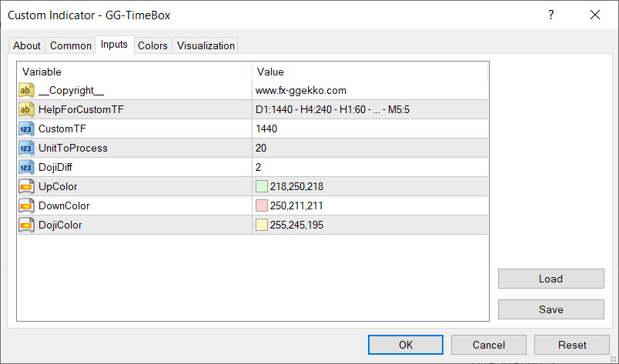Click the 250,211,211 color value text

pyautogui.click(x=296, y=205)
